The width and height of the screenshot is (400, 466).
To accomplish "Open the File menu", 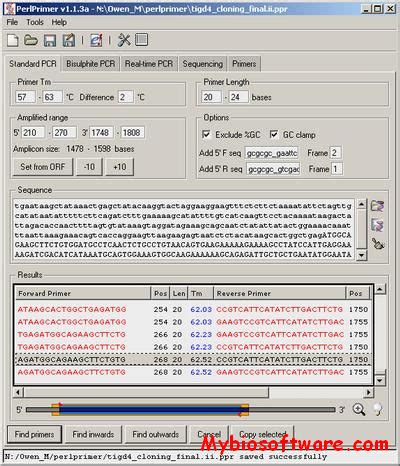I will 12,22.
